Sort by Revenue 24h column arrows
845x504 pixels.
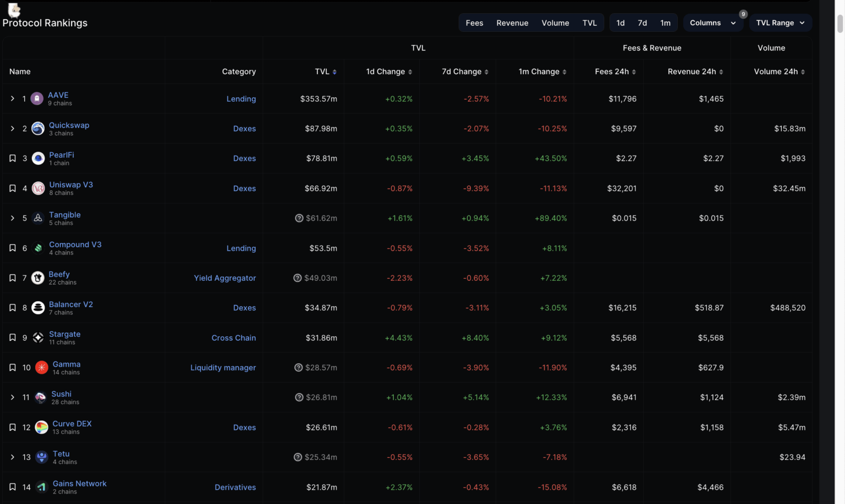(721, 72)
